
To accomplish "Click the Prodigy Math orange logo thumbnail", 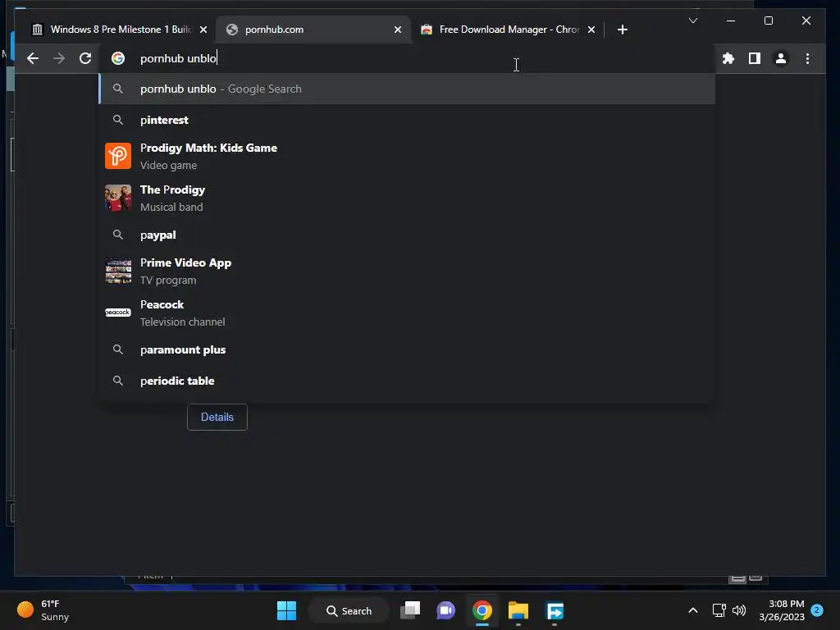I will coord(118,156).
